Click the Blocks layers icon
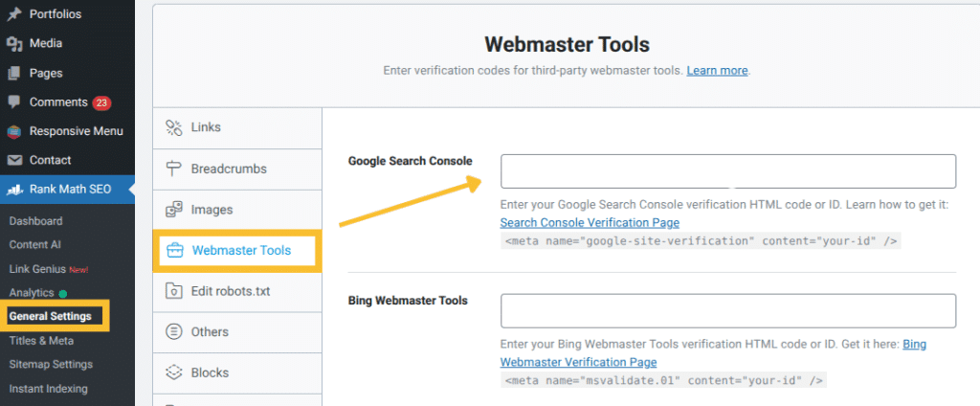980x406 pixels. [173, 372]
